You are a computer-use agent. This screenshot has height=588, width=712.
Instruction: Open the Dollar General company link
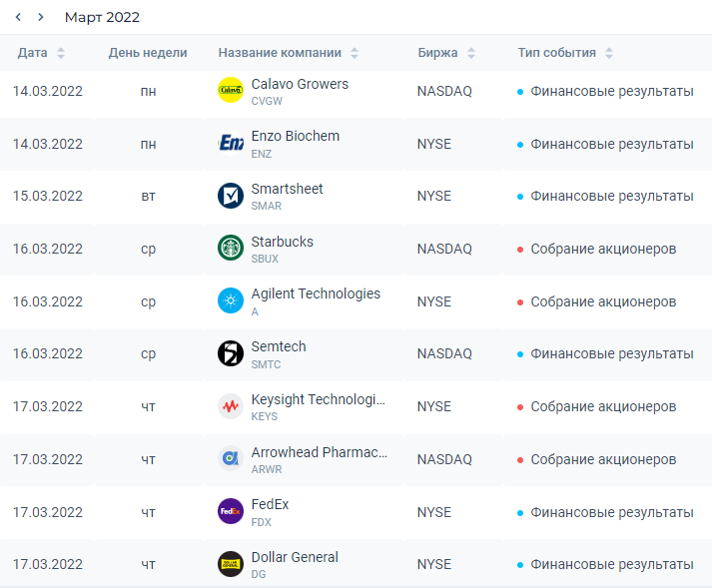point(295,557)
